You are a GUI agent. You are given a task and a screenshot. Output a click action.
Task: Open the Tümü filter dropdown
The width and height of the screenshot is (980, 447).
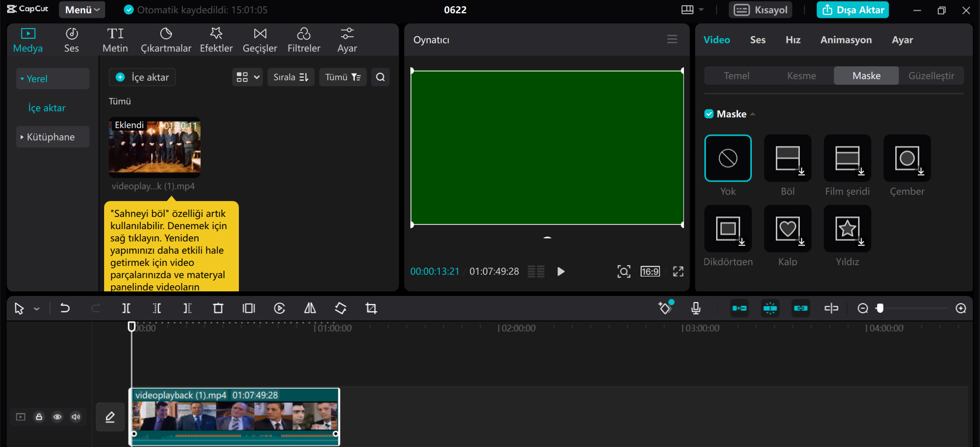point(342,77)
